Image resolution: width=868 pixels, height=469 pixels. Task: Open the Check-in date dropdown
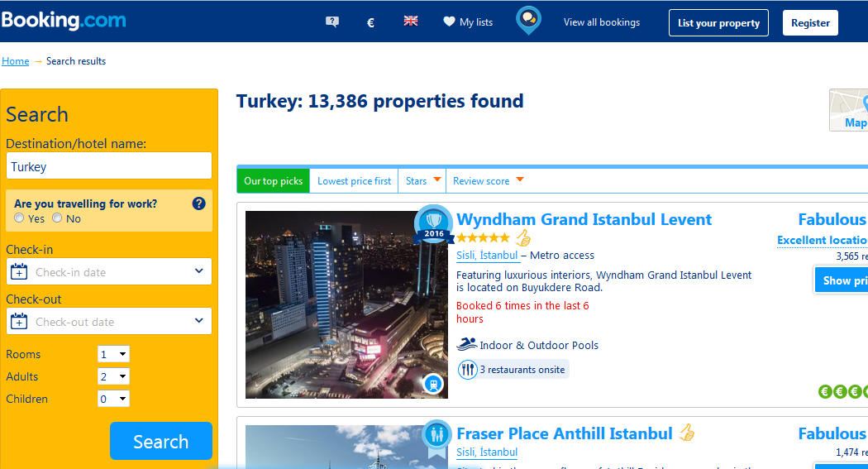109,272
